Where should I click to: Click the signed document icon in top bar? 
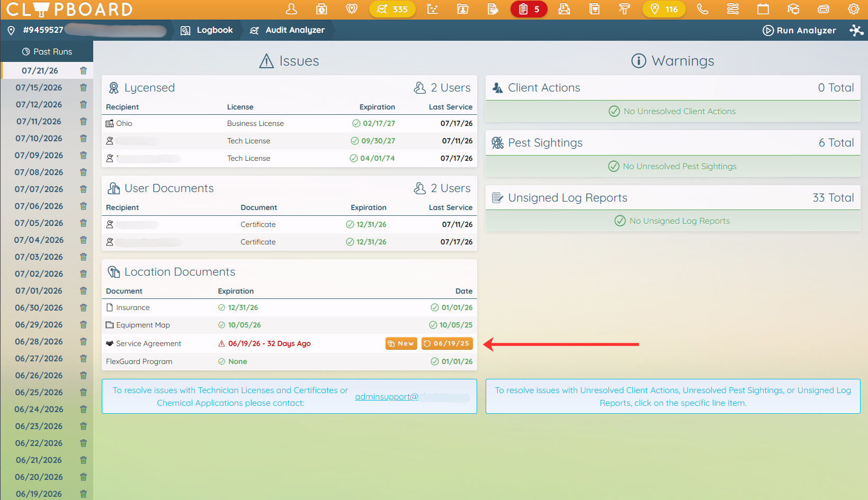(493, 9)
